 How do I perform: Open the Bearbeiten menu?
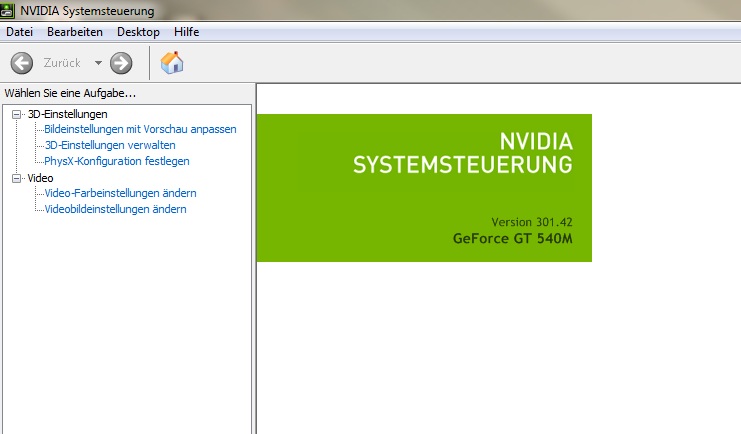click(75, 32)
